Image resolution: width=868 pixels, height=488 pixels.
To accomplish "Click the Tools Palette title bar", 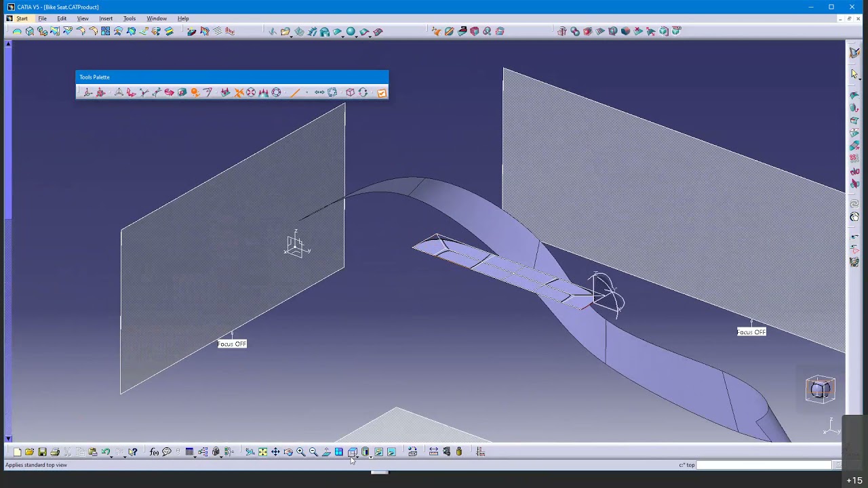I will 232,77.
